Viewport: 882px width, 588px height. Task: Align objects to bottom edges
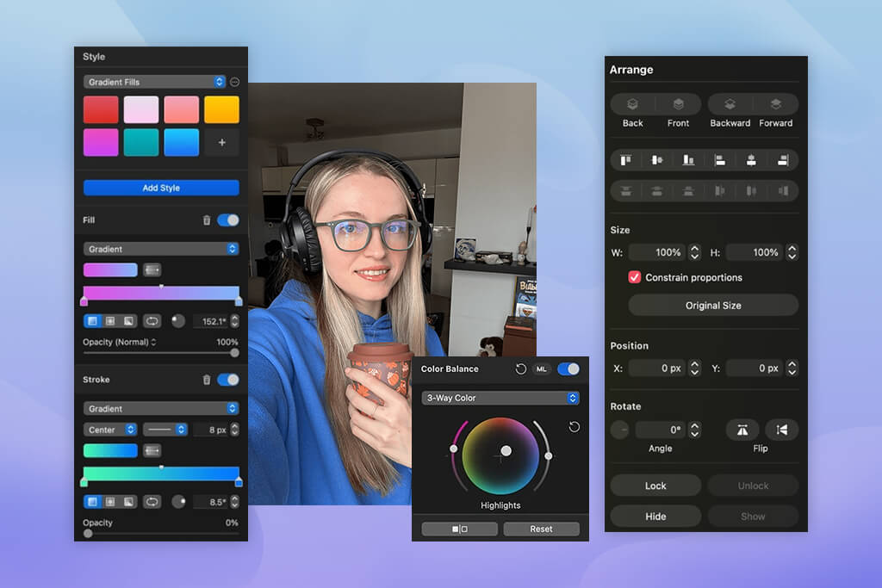click(688, 160)
